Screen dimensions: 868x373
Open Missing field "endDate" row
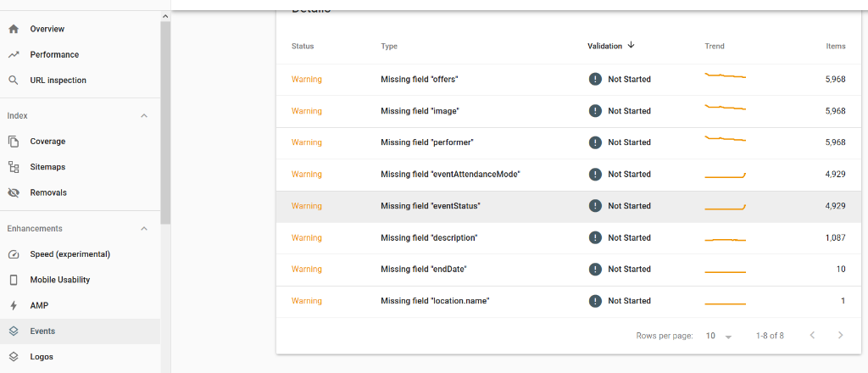point(569,270)
